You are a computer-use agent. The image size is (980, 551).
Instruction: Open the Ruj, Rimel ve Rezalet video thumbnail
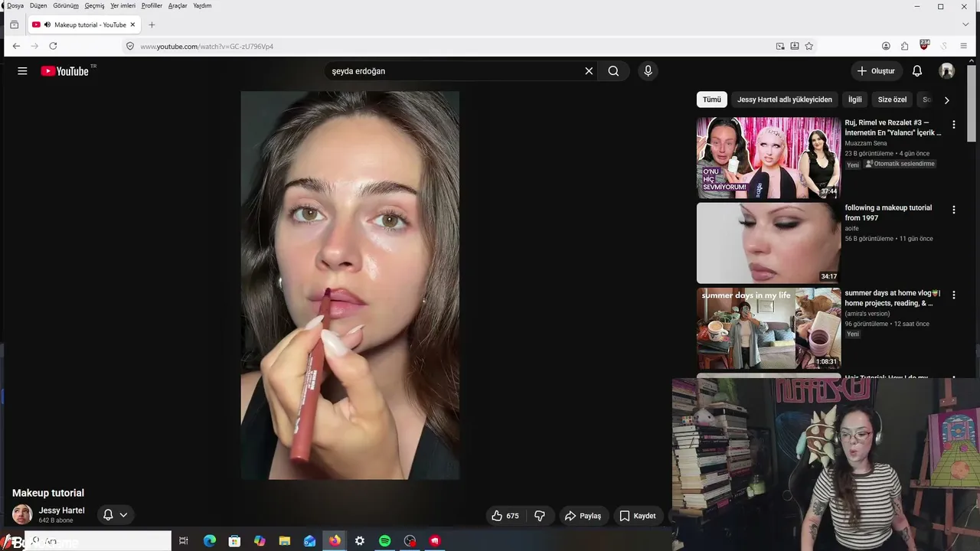(769, 158)
